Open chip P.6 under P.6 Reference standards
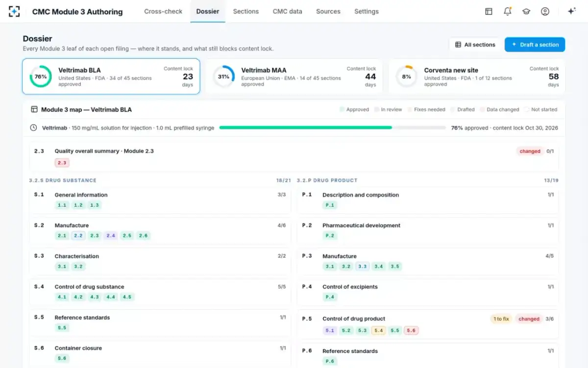The image size is (588, 368). click(x=330, y=361)
